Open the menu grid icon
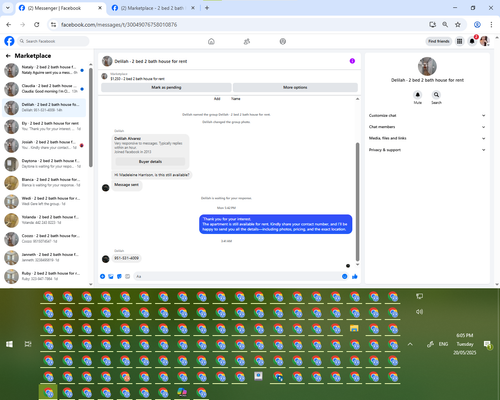The image size is (500, 400). tap(460, 41)
